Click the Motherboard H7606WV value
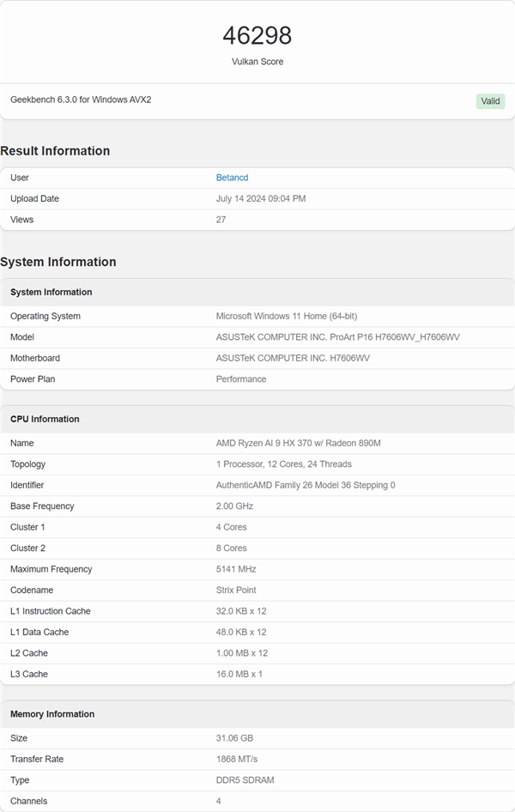 point(293,358)
